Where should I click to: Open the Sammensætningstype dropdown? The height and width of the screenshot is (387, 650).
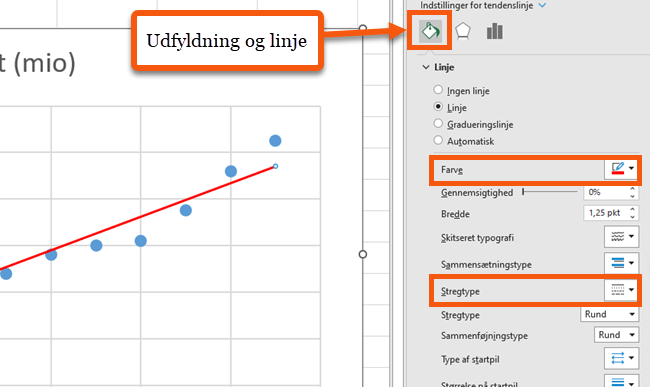[621, 263]
